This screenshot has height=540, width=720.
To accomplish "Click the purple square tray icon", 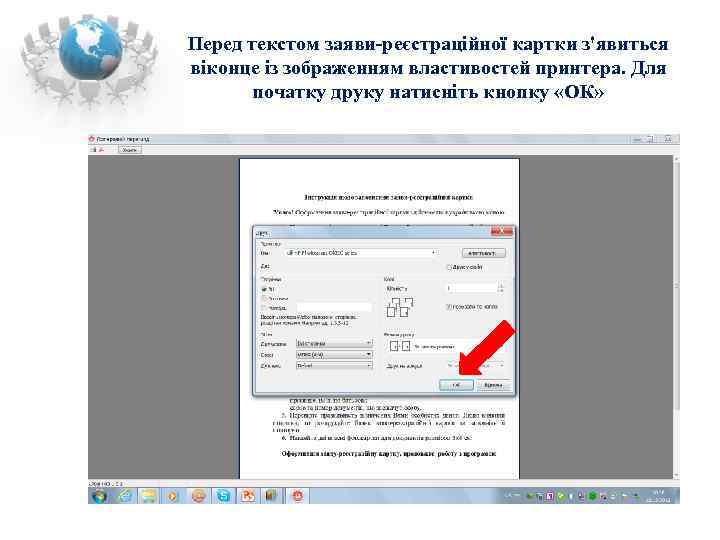I will click(549, 496).
